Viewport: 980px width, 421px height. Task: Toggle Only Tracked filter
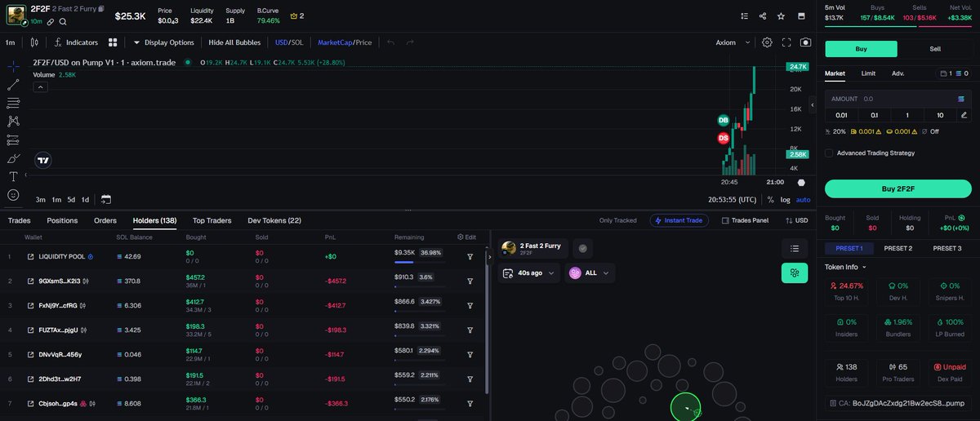click(617, 220)
